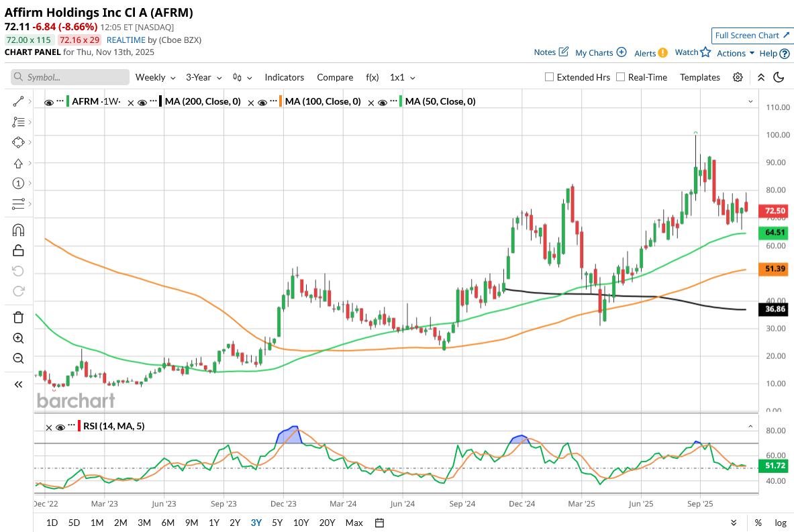Screen dimensions: 794x532
Task: Open the Actions dropdown menu
Action: pyautogui.click(x=735, y=53)
